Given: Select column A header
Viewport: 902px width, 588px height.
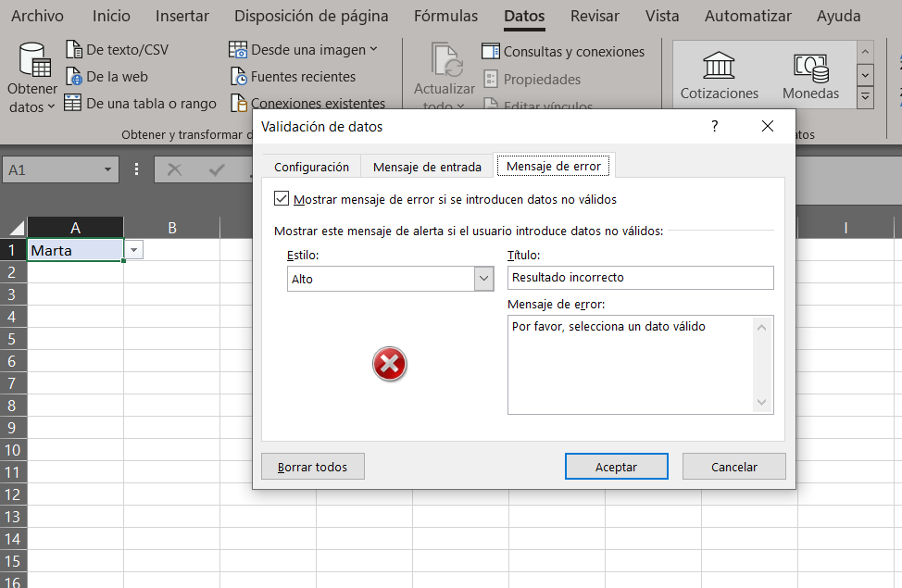Looking at the screenshot, I should pos(75,228).
